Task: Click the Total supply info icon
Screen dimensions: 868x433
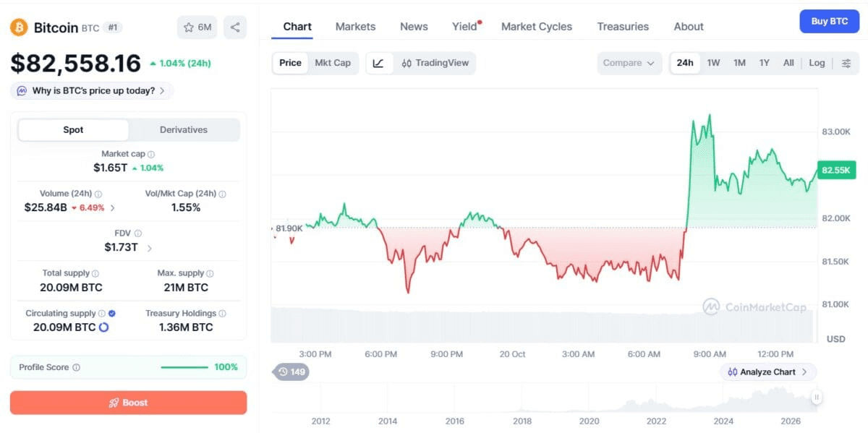Action: pyautogui.click(x=95, y=273)
